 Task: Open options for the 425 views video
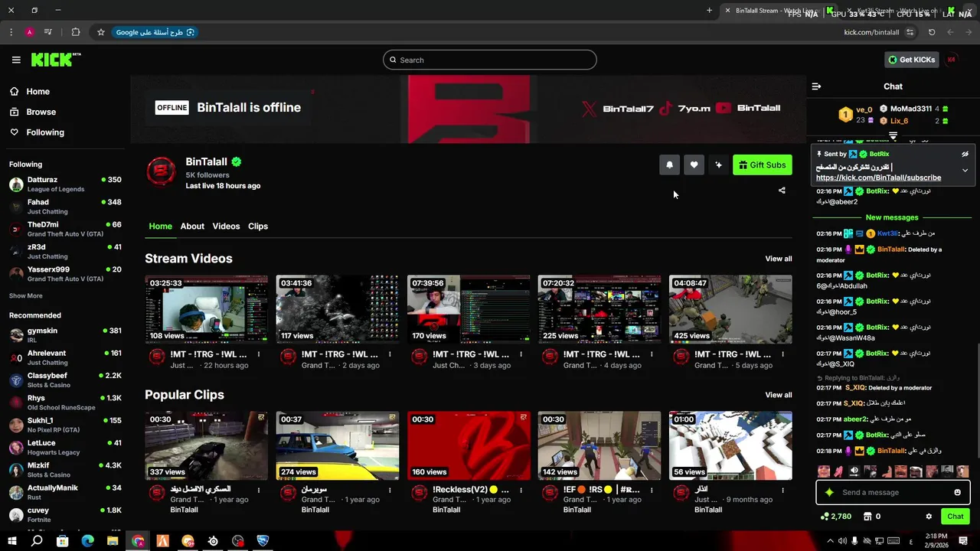pos(782,354)
